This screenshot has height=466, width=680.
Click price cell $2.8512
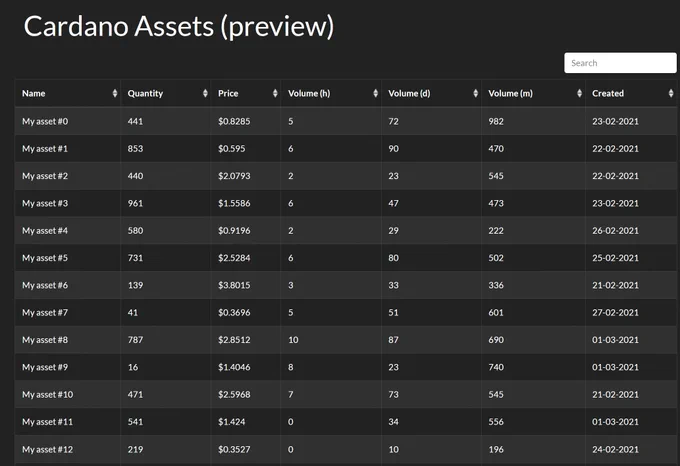(x=234, y=340)
